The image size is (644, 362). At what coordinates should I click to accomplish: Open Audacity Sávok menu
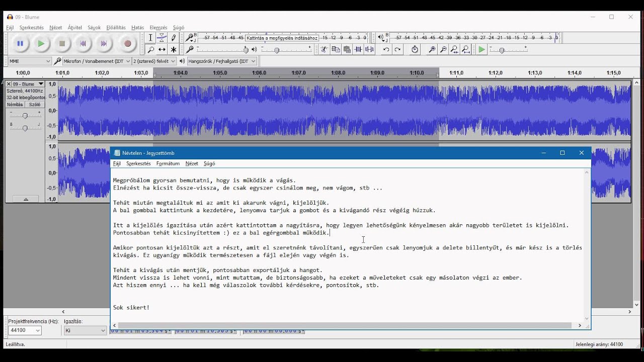coord(94,28)
